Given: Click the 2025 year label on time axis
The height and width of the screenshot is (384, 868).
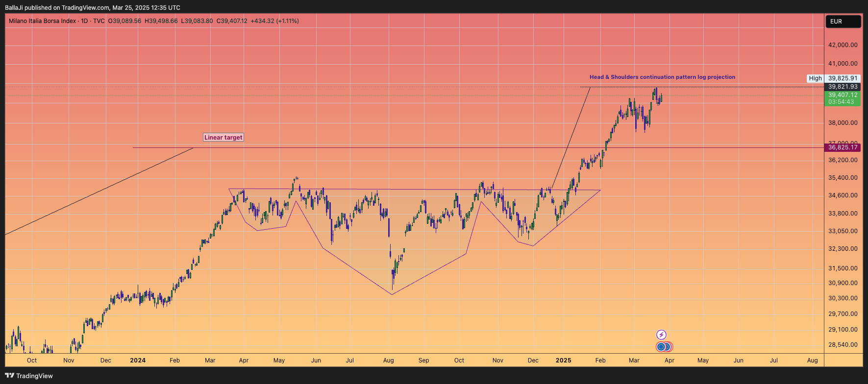Looking at the screenshot, I should (564, 360).
